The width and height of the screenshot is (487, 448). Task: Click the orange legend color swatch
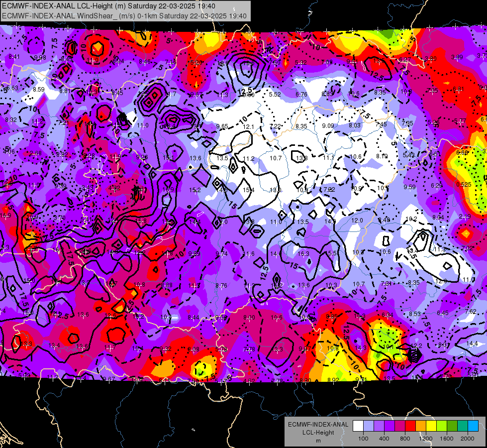pyautogui.click(x=421, y=426)
